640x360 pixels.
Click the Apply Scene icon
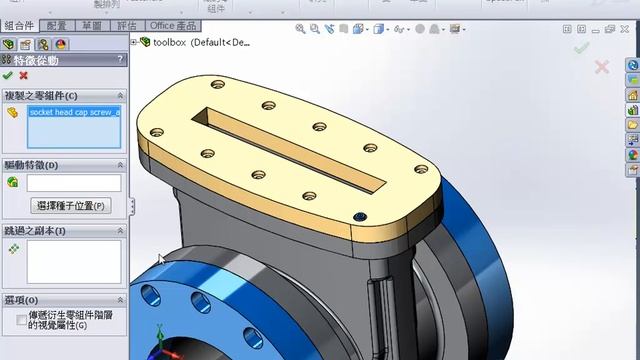tap(434, 29)
